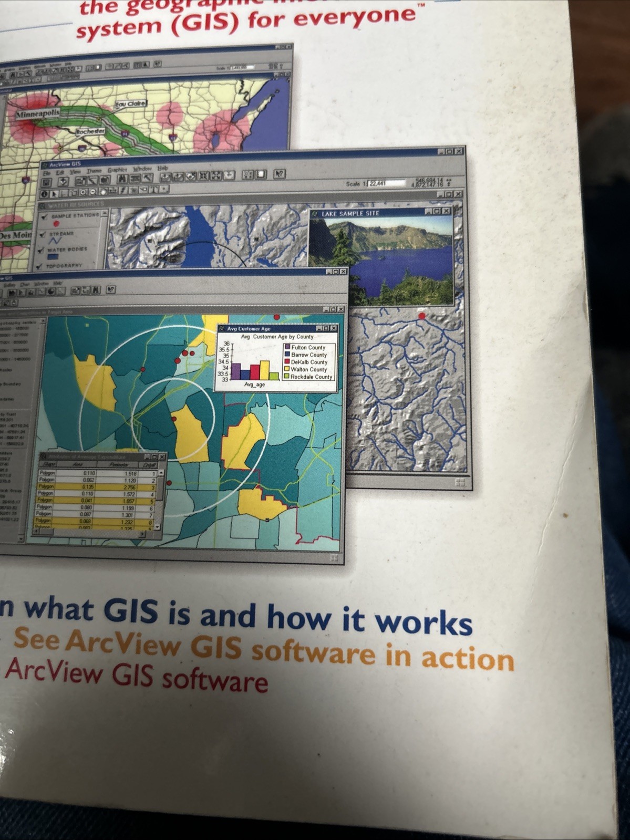Screen dimensions: 630x840
Task: Open the Graphics menu in ArcView GIS window
Action: 117,170
